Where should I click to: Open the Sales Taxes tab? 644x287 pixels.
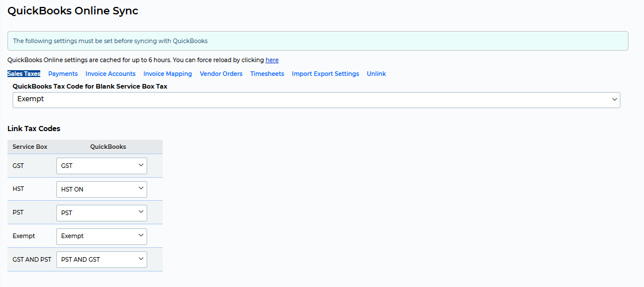[24, 74]
